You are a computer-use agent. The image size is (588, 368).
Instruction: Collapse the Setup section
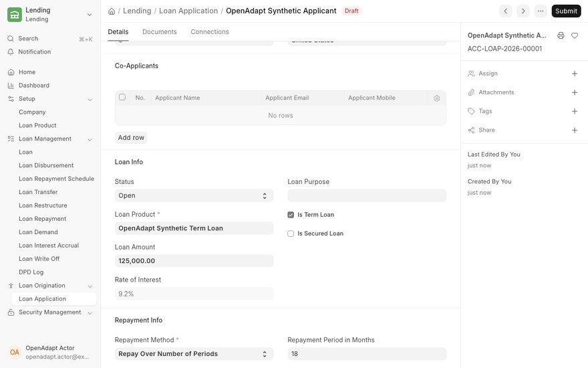click(x=90, y=100)
